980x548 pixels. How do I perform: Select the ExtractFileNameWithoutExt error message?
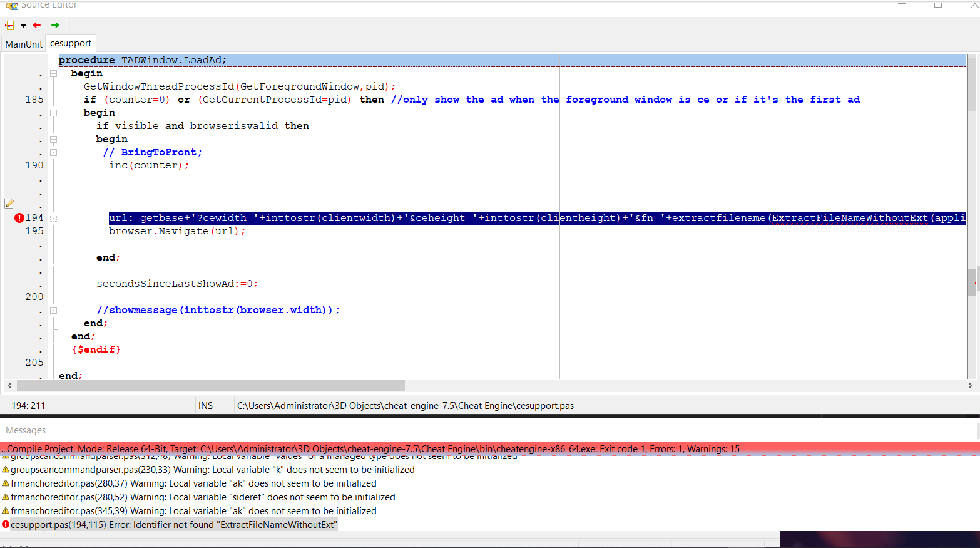point(174,525)
